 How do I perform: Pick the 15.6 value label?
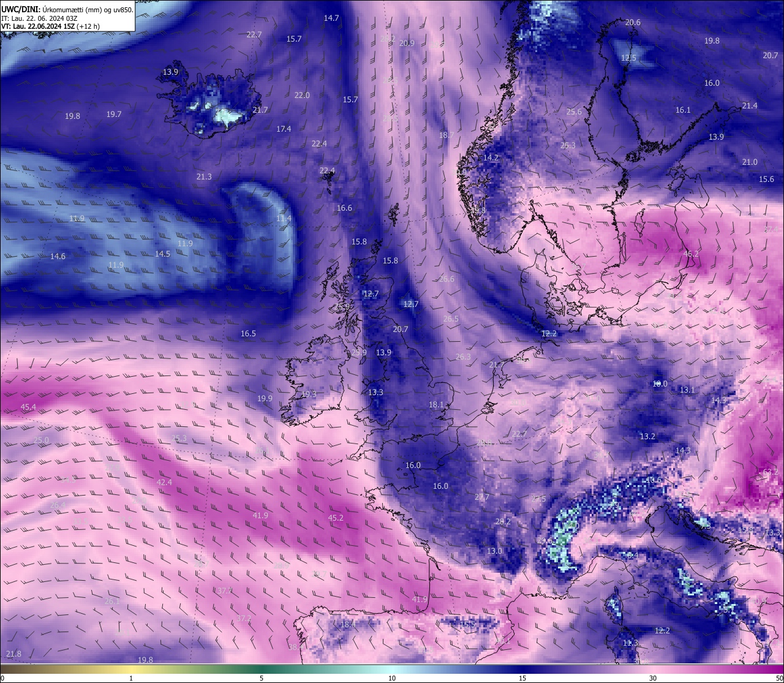click(766, 179)
